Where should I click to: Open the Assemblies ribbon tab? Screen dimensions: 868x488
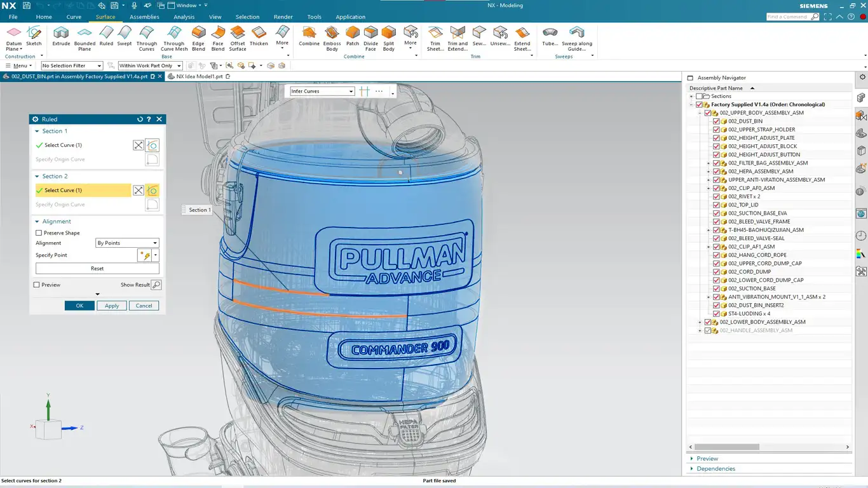(x=144, y=17)
